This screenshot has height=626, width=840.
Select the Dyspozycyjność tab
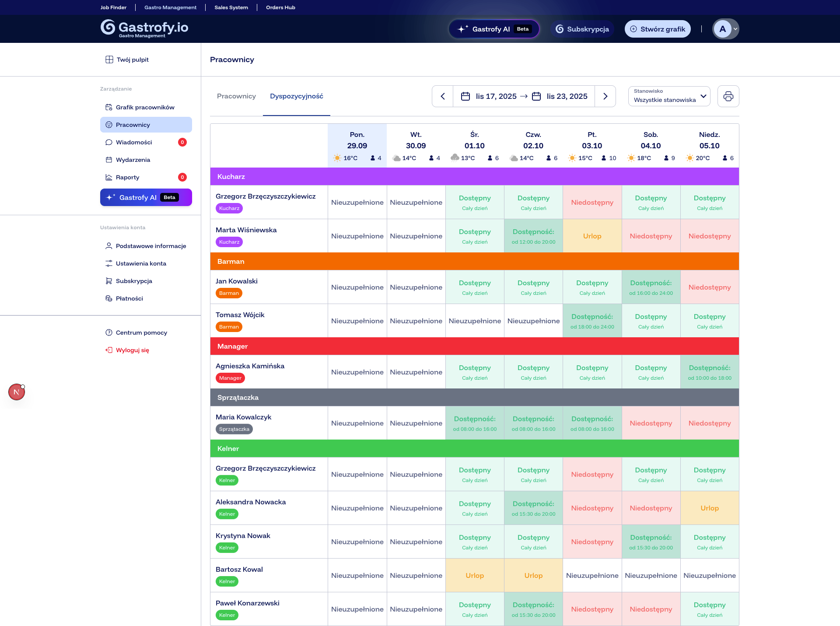tap(297, 96)
